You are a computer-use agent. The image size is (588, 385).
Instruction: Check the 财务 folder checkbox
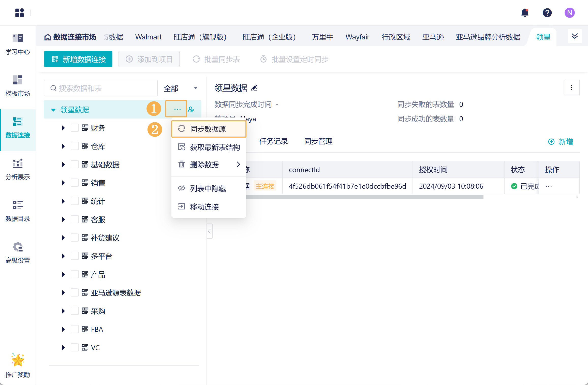click(x=75, y=128)
